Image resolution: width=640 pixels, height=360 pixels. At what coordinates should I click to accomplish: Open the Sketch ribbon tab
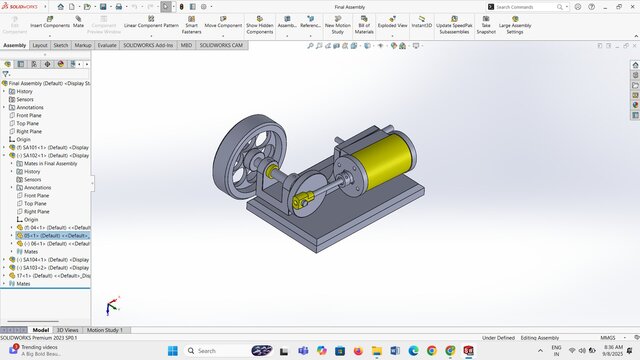[x=61, y=45]
